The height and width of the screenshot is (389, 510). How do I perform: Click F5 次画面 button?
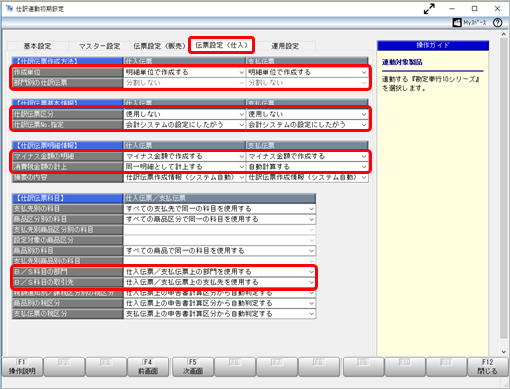tap(193, 367)
